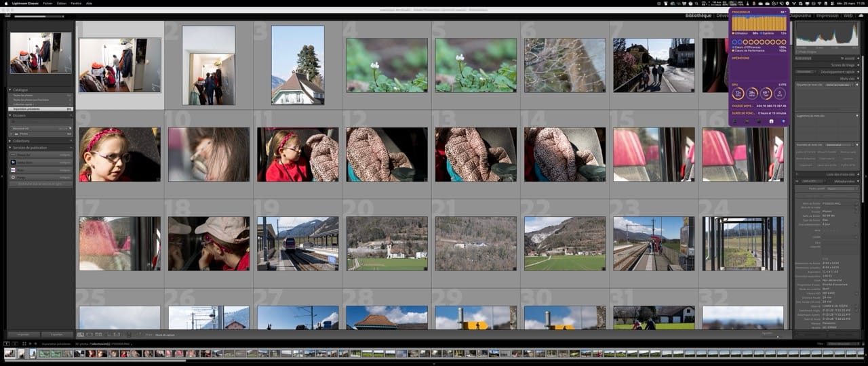
Task: Select the white flower photo thumbnail number 4
Action: point(387,65)
